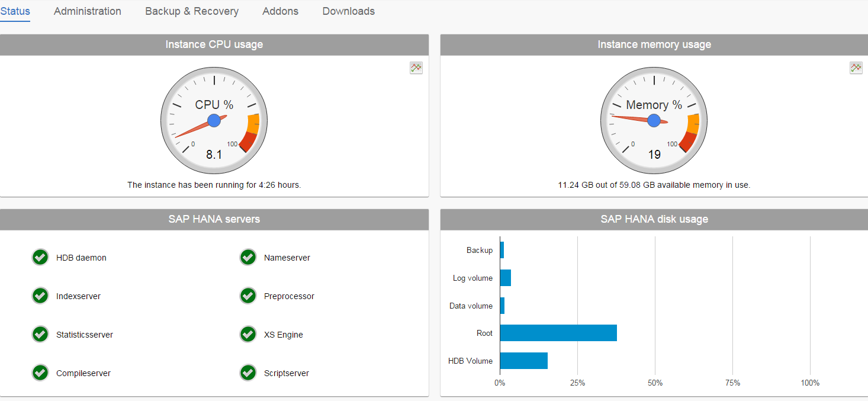Open the CPU usage history chart icon
Viewport: 868px width, 401px height.
coord(416,68)
